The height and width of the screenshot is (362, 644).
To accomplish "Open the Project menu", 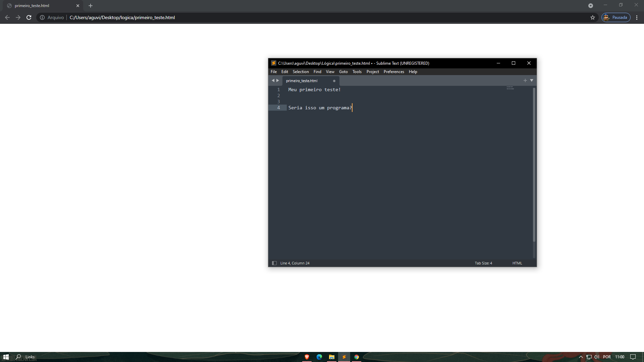I will pos(373,72).
